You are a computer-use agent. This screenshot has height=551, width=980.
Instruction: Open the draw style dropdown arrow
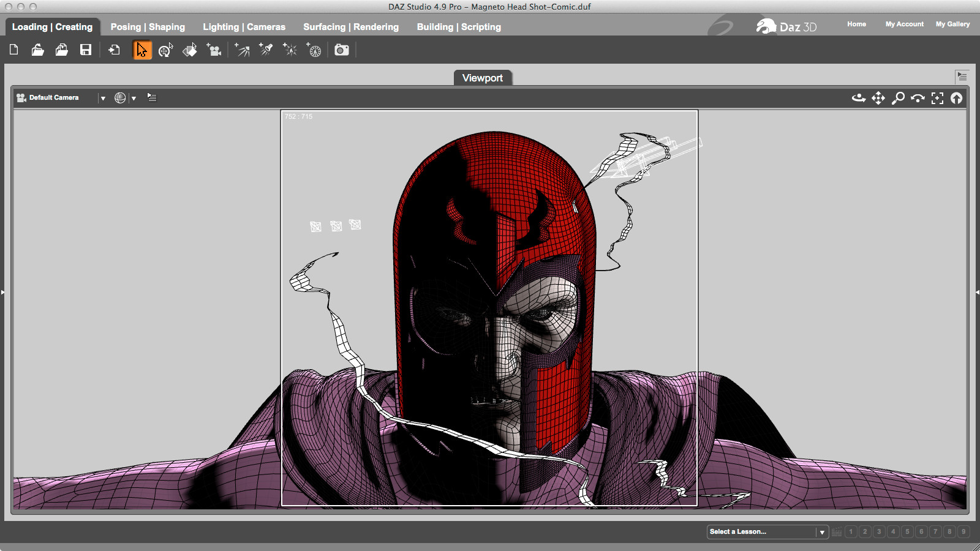134,98
